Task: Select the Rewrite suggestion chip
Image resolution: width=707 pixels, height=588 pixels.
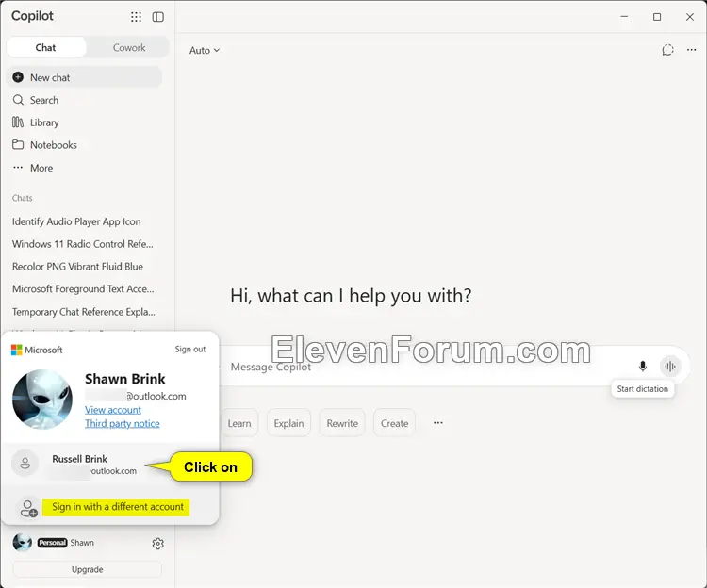Action: pos(342,423)
